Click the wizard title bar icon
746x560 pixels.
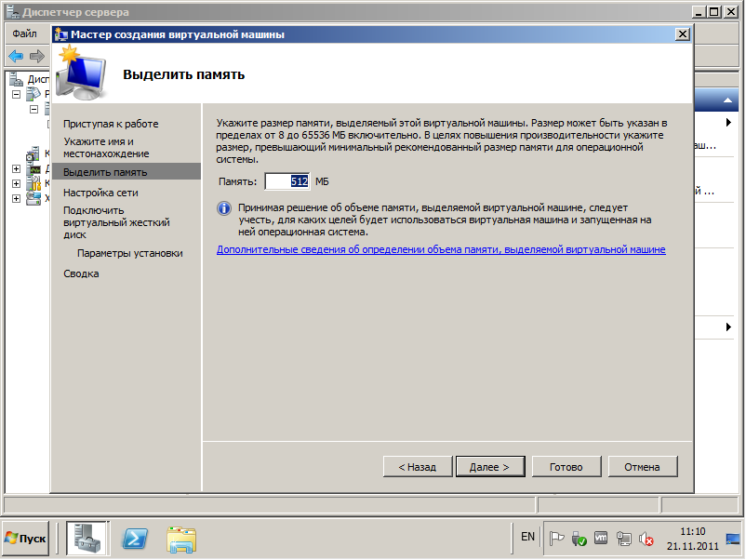60,34
